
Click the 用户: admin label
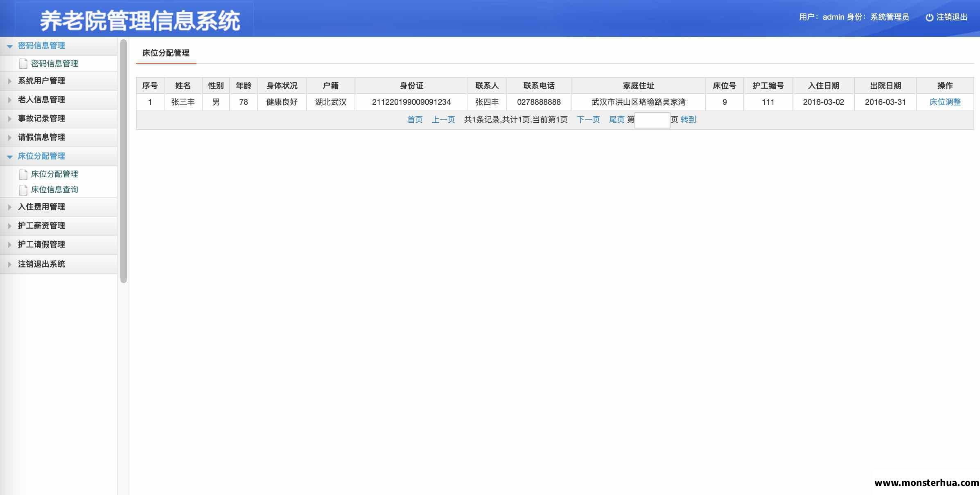[x=822, y=17]
